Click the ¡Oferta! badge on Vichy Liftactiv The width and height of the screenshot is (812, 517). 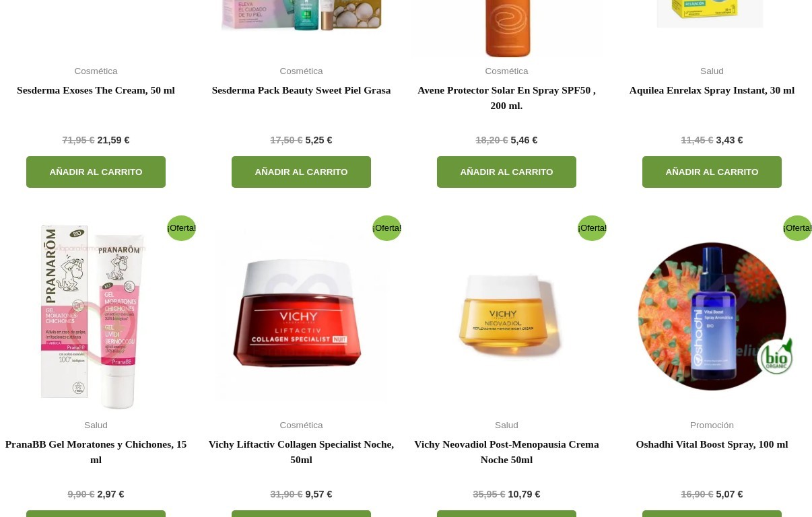point(386,228)
